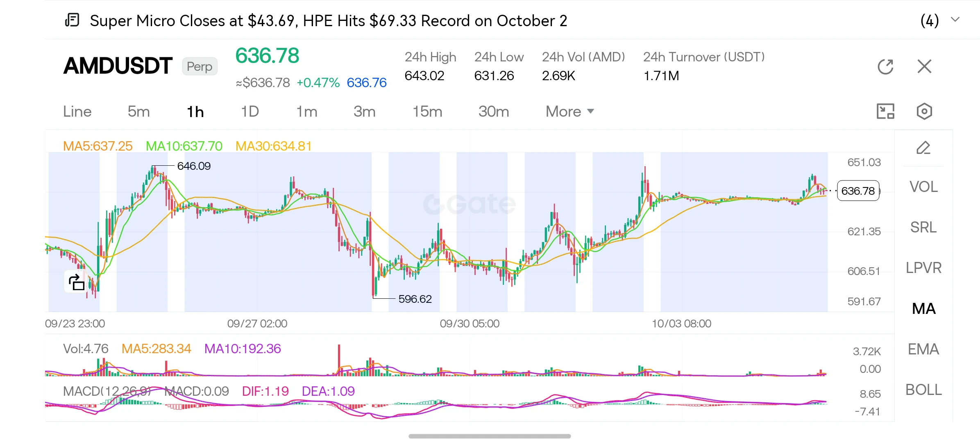Toggle the LPVR indicator

point(923,268)
